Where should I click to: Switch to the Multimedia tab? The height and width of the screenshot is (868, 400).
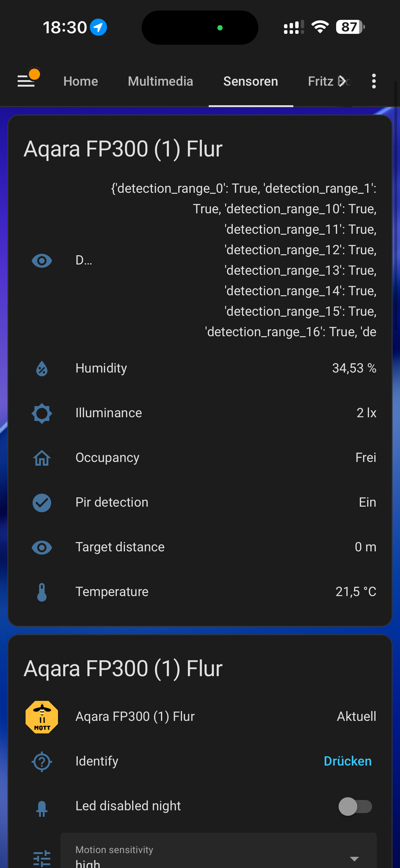(160, 81)
